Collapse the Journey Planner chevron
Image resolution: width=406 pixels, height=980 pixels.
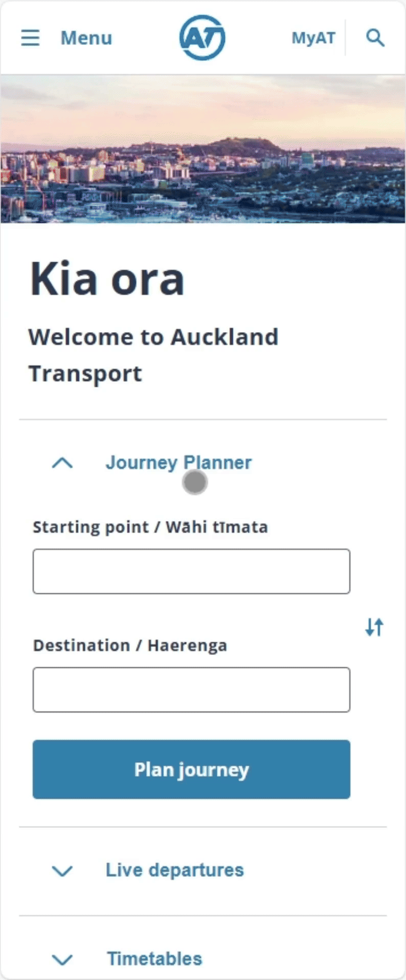pos(62,463)
